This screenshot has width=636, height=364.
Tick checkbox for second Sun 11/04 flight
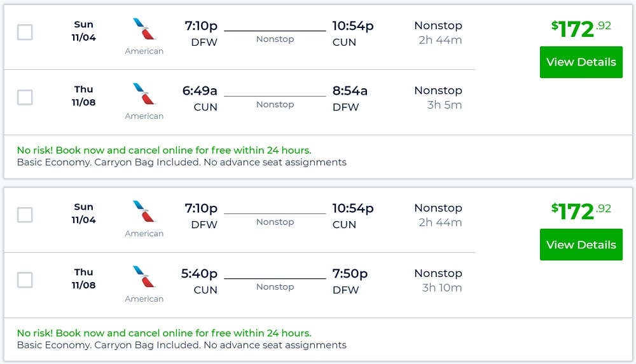[25, 215]
